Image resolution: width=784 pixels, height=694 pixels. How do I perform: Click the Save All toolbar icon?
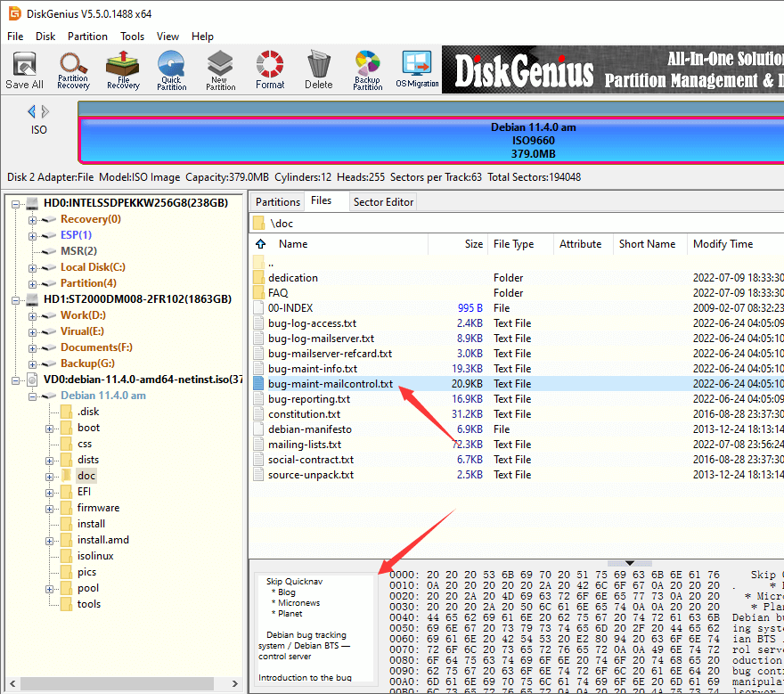[x=24, y=69]
